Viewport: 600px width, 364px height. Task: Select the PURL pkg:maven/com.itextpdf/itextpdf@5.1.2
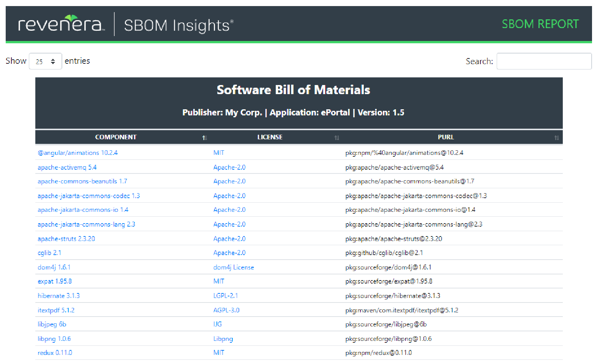click(402, 310)
